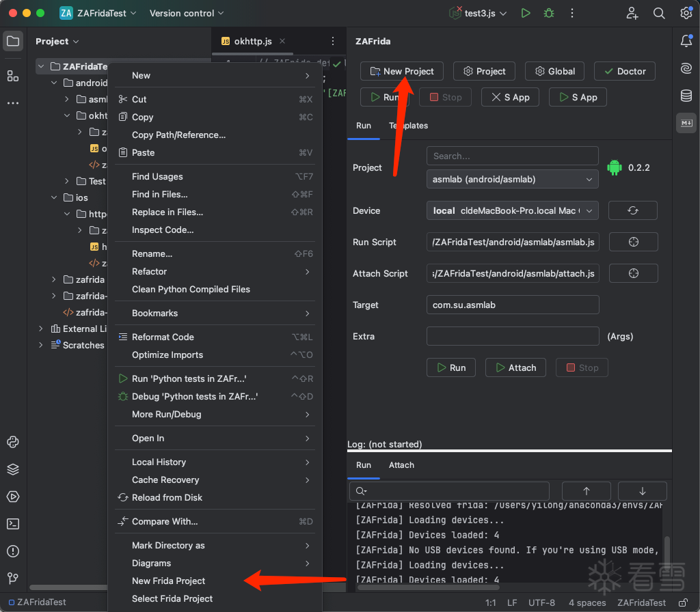Choose Reload from Disk in context menu
Viewport: 700px width, 612px height.
(x=167, y=497)
